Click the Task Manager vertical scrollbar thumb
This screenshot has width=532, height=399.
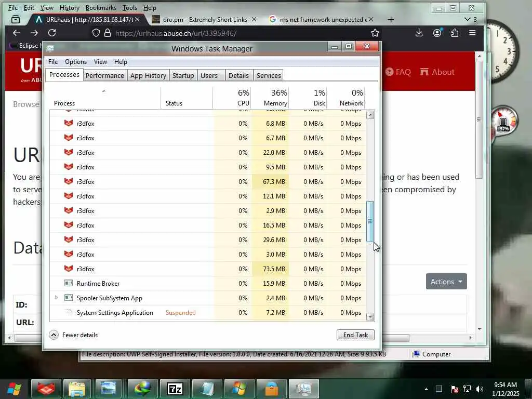tap(370, 221)
